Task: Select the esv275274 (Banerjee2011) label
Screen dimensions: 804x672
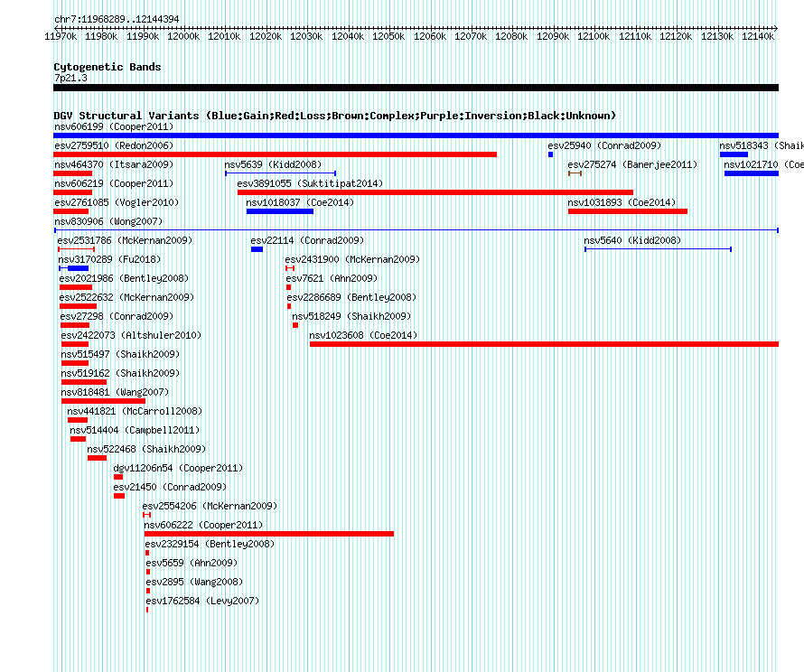Action: click(632, 164)
